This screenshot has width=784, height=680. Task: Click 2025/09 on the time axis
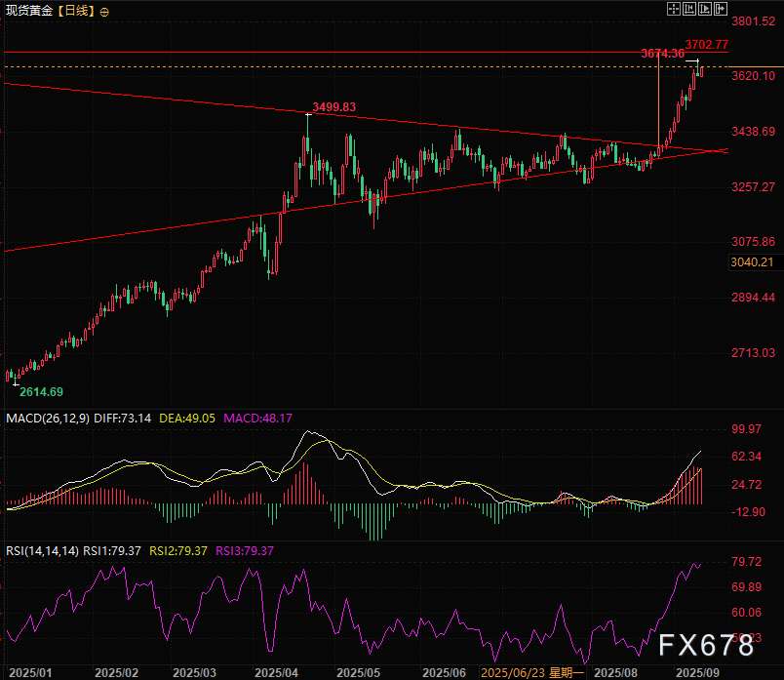[697, 672]
